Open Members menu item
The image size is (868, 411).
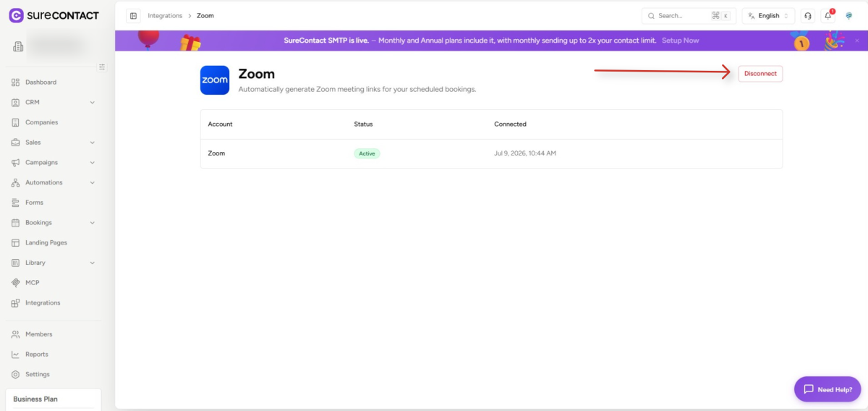click(38, 334)
